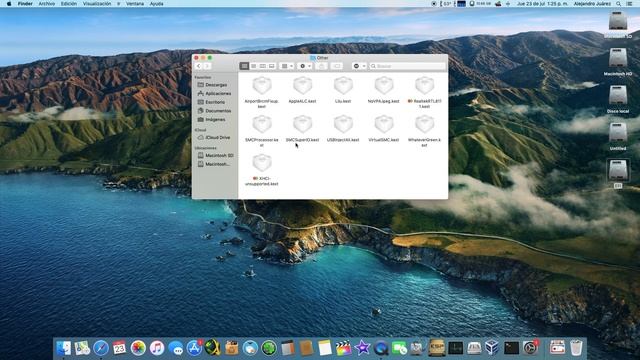This screenshot has width=640, height=360.
Task: Open Spotlight search in menu bar
Action: (619, 4)
